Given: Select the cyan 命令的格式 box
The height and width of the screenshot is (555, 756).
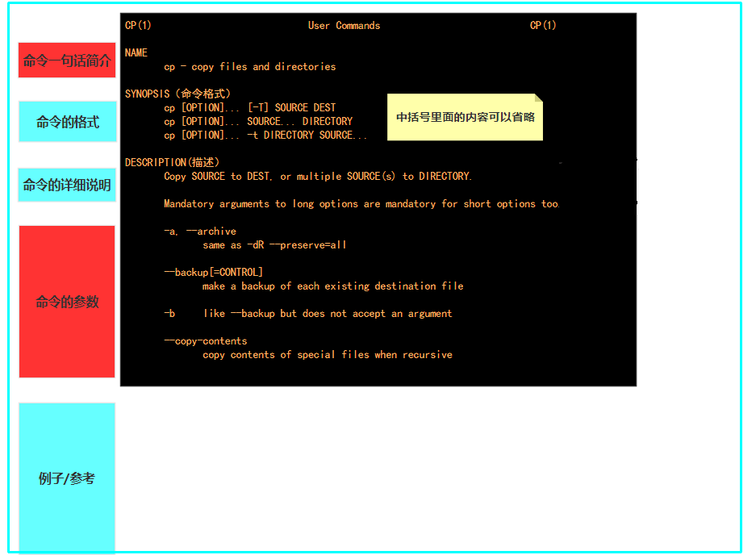Looking at the screenshot, I should pyautogui.click(x=67, y=122).
